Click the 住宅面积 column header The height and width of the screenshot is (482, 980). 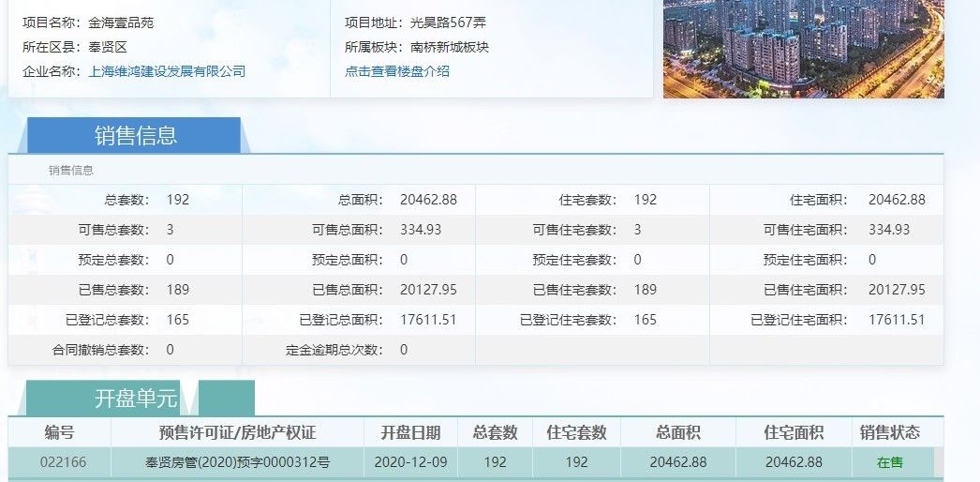coord(794,432)
